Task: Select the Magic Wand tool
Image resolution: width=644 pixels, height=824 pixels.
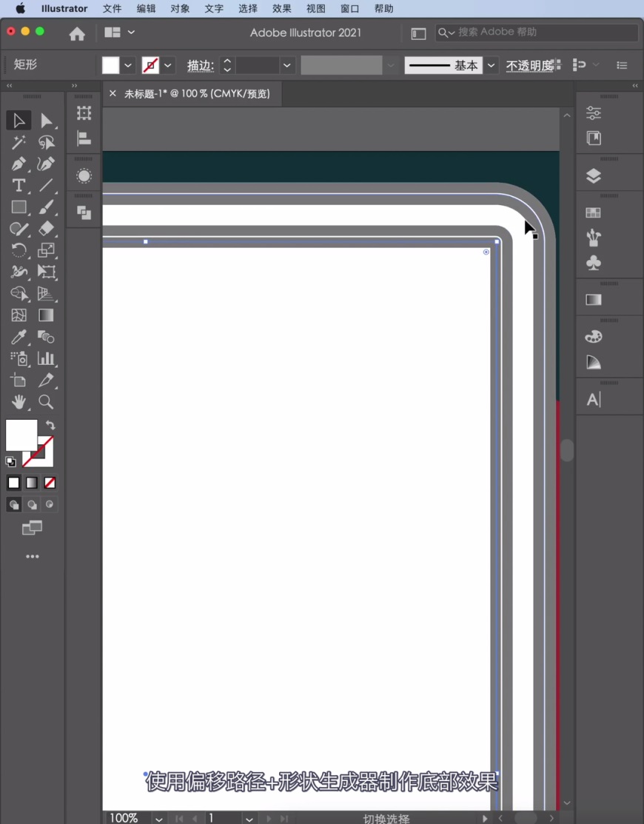Action: [x=19, y=142]
